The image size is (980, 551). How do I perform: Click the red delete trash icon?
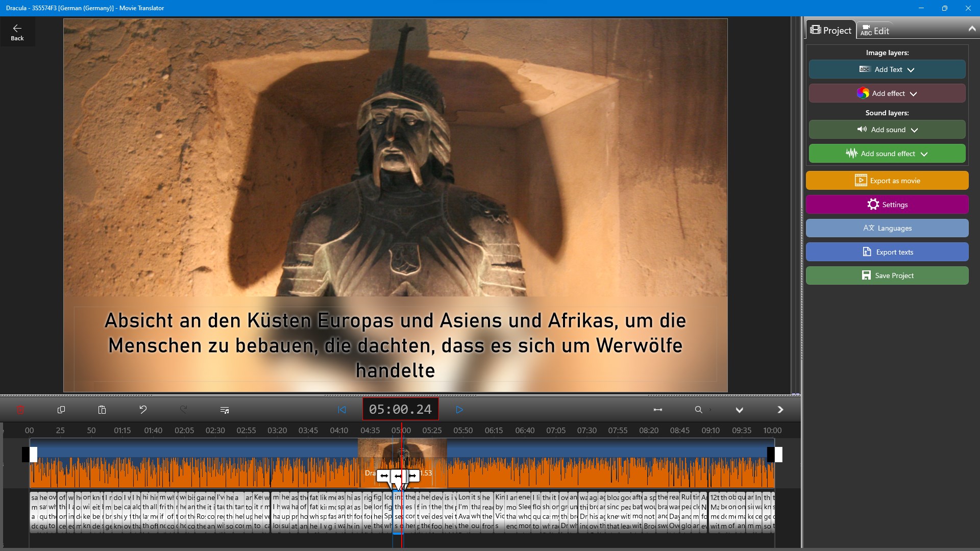click(20, 410)
